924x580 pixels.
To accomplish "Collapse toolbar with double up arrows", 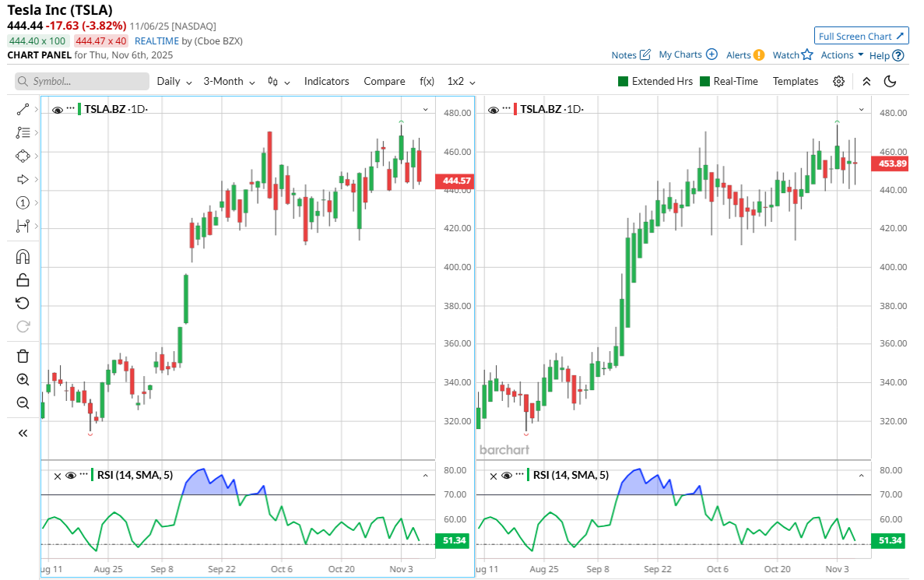I will pos(866,81).
